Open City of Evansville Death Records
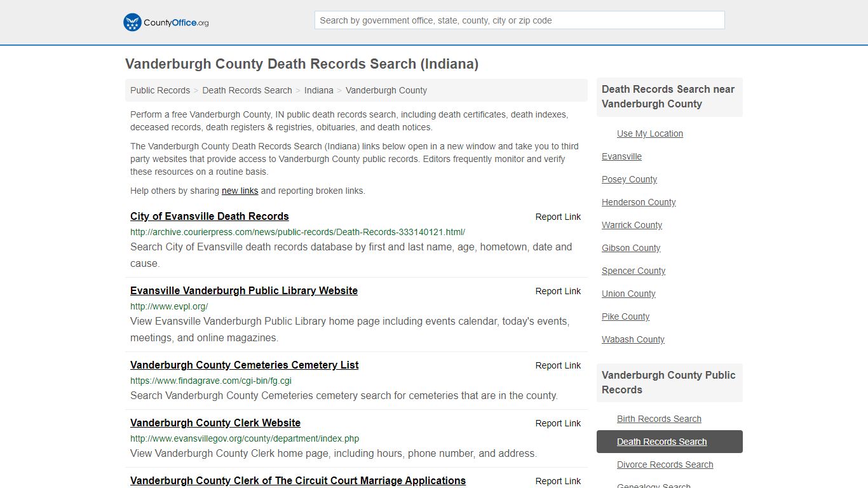This screenshot has width=868, height=488. tap(210, 216)
